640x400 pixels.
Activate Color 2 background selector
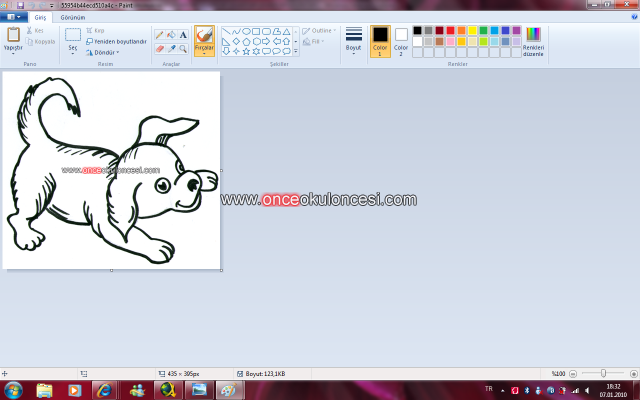401,41
